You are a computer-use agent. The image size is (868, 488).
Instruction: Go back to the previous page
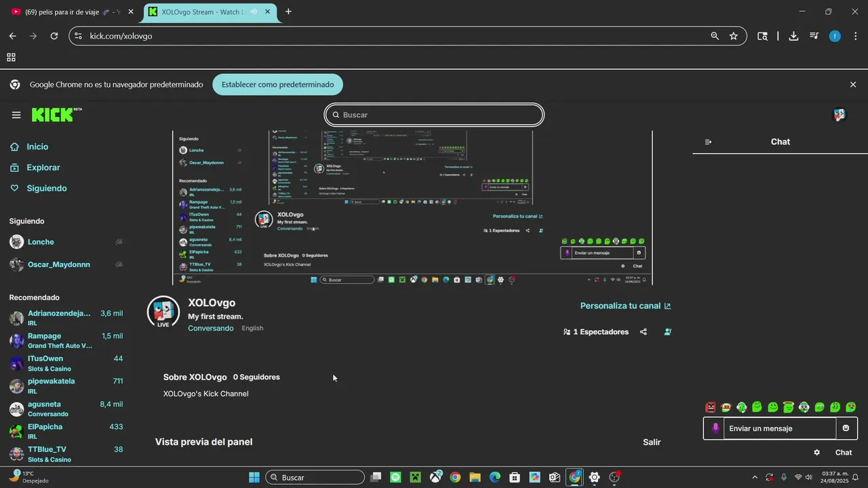[12, 36]
